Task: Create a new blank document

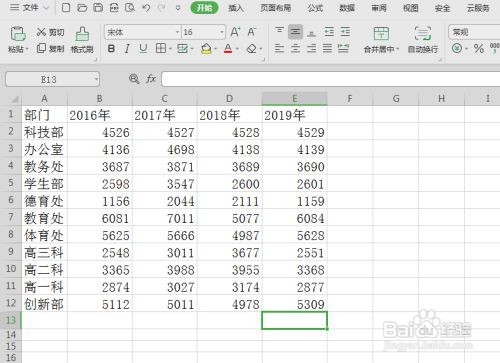Action: 66,8
